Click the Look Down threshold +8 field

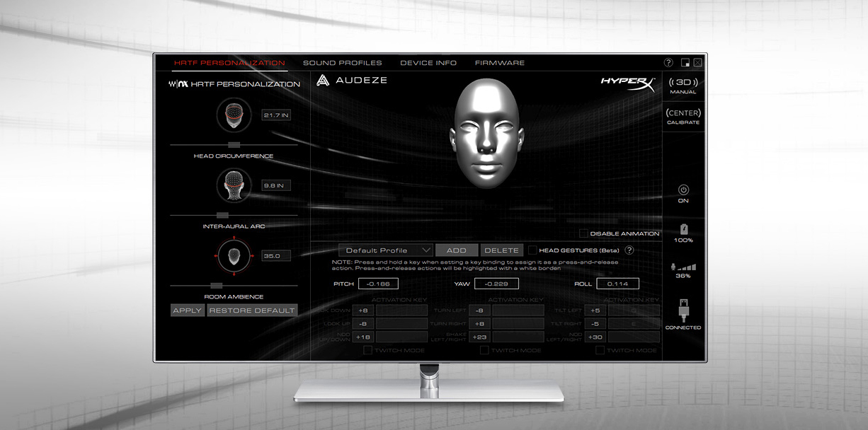point(362,310)
